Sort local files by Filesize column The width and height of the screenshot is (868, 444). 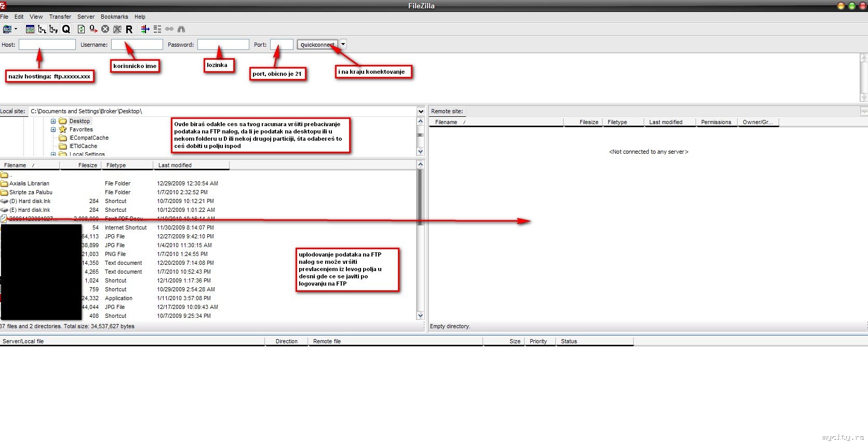(81, 165)
